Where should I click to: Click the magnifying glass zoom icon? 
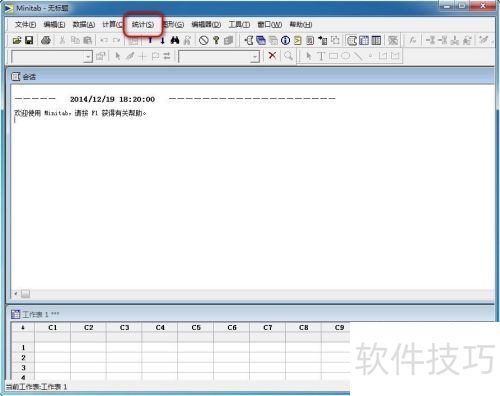click(289, 56)
